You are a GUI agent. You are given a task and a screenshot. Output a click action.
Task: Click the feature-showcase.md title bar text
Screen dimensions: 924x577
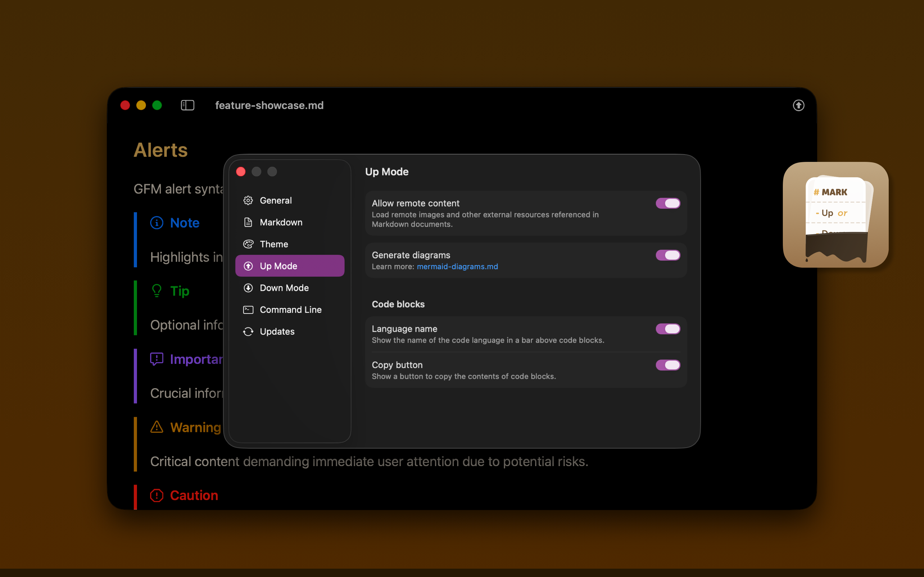pyautogui.click(x=269, y=105)
